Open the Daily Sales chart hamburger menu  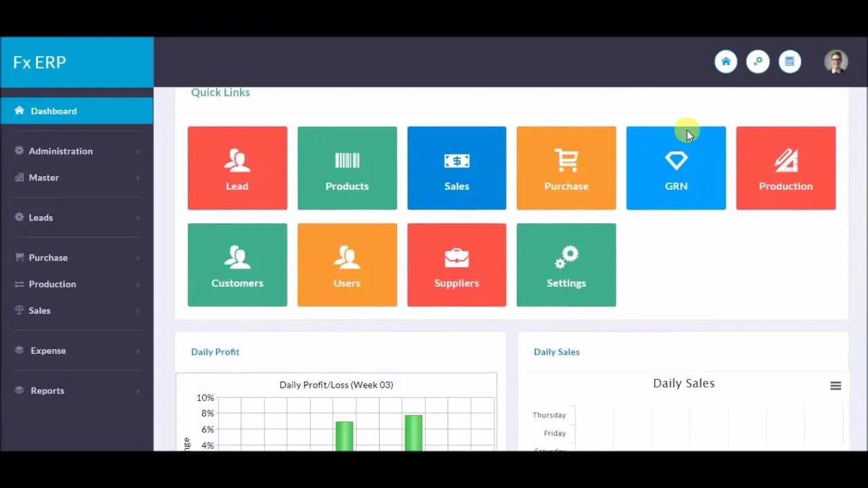pos(835,385)
